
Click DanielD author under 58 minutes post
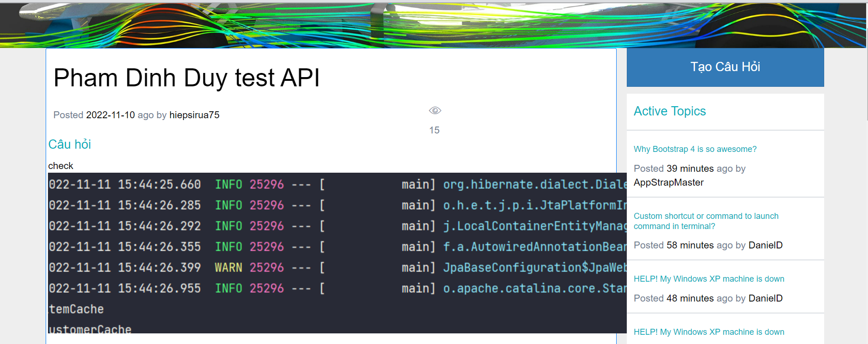coord(765,245)
